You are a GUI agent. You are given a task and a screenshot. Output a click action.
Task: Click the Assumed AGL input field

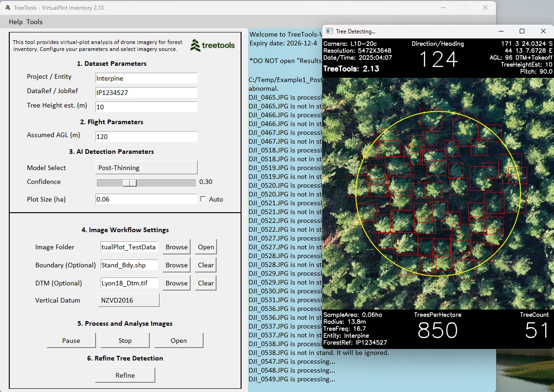pyautogui.click(x=146, y=137)
